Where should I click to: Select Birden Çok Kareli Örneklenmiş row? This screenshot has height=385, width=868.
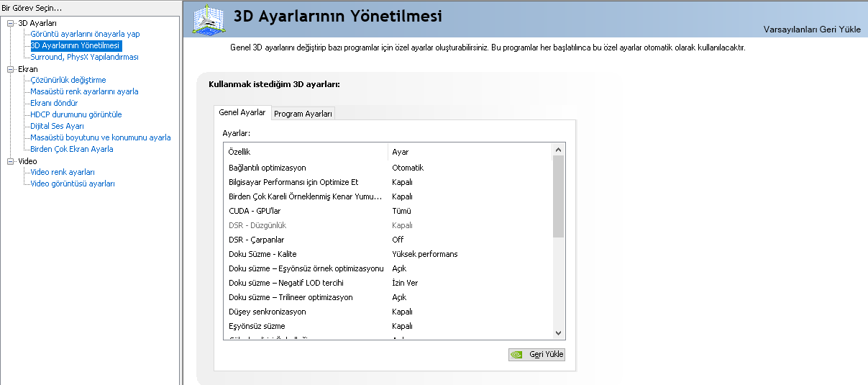coord(388,196)
